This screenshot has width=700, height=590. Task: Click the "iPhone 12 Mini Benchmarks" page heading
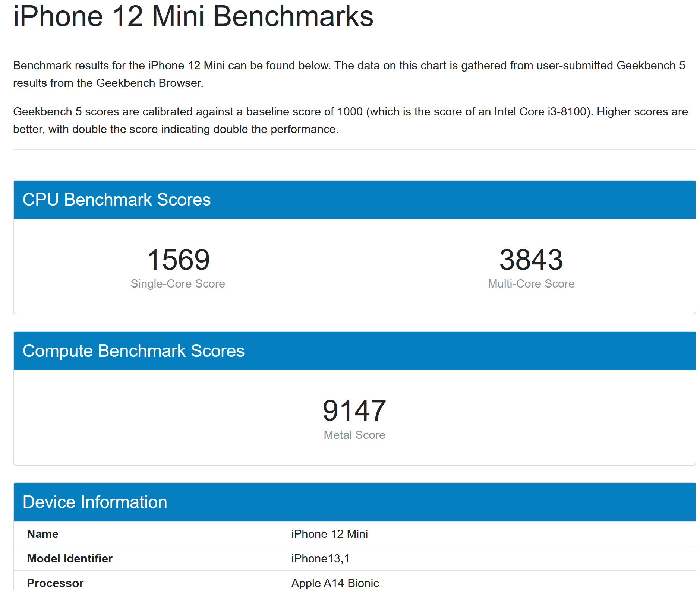pyautogui.click(x=193, y=16)
